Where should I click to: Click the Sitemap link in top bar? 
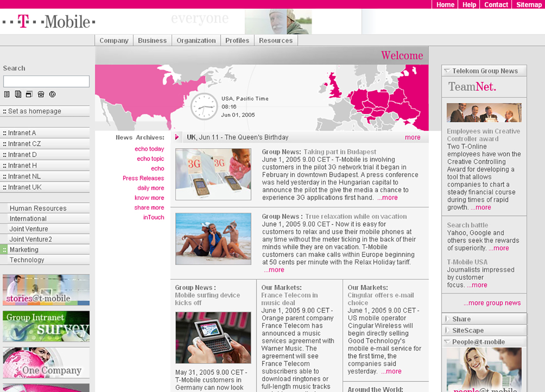529,5
